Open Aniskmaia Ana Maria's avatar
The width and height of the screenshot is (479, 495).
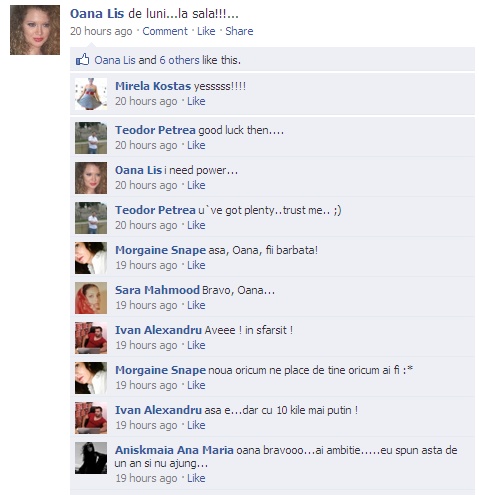click(x=91, y=458)
